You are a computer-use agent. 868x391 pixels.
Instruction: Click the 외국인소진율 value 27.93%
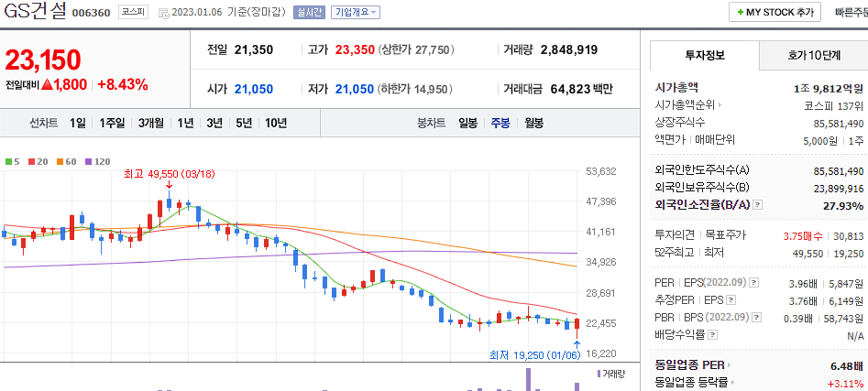843,206
